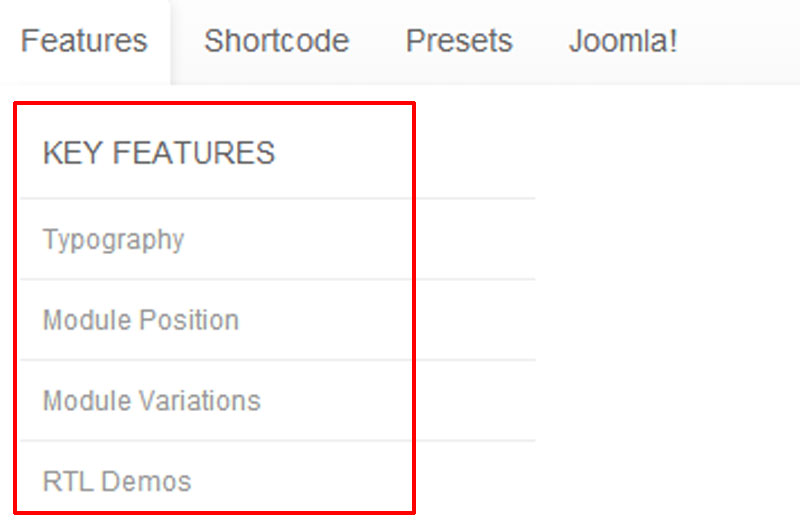Screen dimensions: 800x527
Task: Open the Joomla! menu item
Action: click(623, 41)
